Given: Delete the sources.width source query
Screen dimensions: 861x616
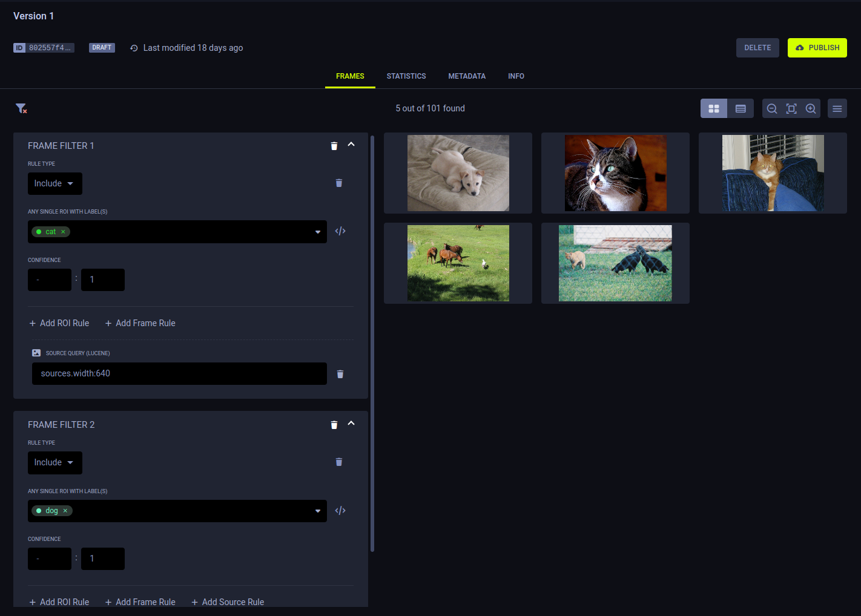Looking at the screenshot, I should tap(340, 374).
